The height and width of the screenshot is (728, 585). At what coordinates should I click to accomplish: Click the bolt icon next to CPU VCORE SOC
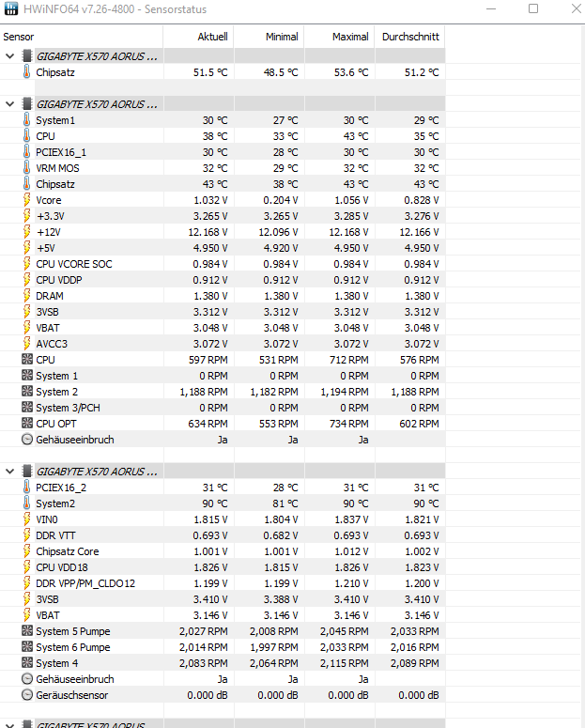(27, 264)
